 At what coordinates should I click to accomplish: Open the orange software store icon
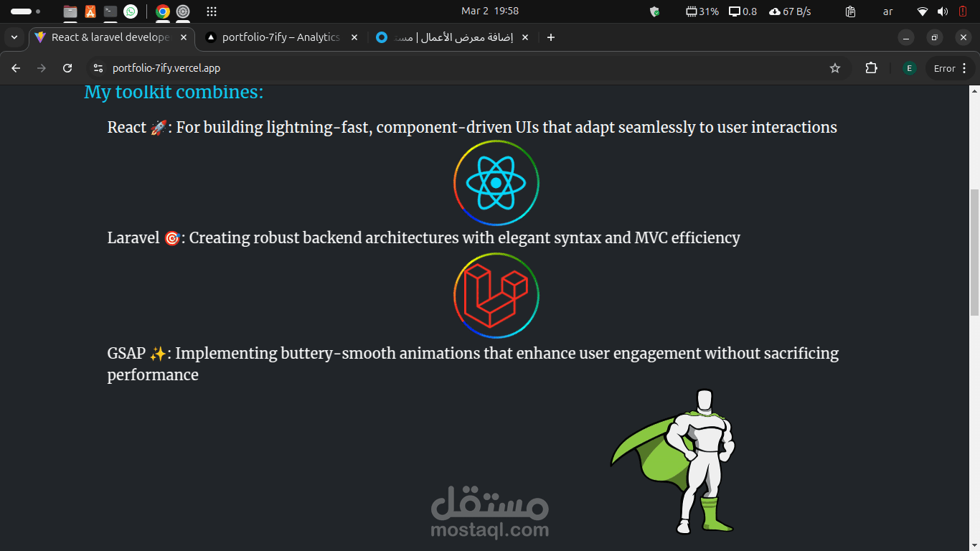pos(90,11)
